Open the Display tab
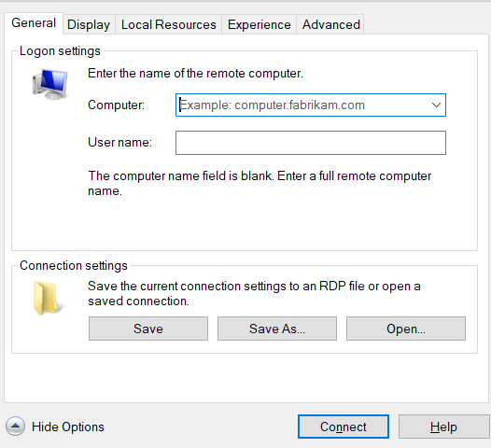The width and height of the screenshot is (491, 448). click(89, 24)
